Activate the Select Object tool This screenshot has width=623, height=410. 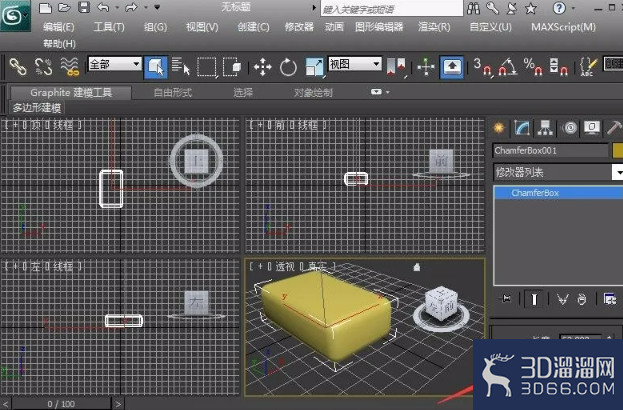pyautogui.click(x=156, y=66)
